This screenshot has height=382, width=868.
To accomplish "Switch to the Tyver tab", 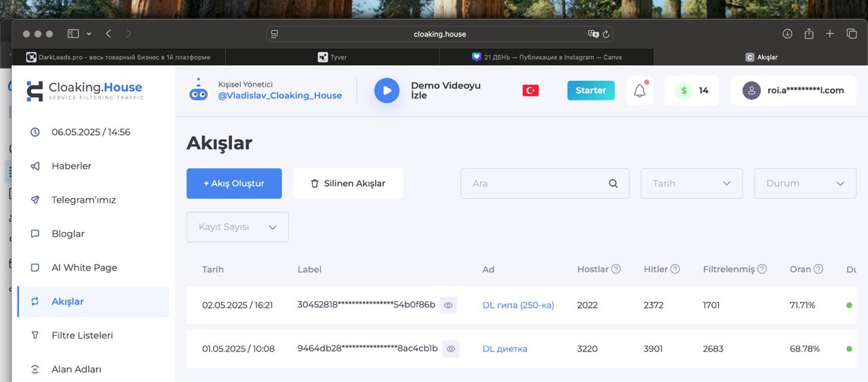I will point(332,57).
